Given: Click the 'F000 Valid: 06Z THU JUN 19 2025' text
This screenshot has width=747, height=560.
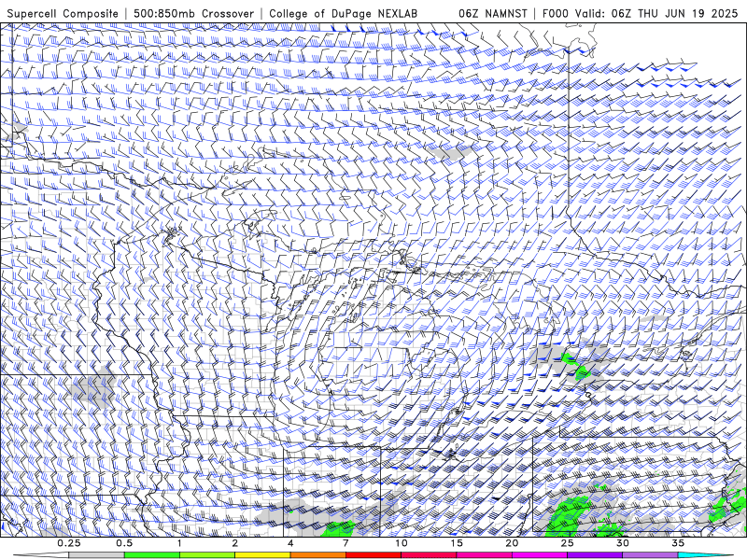Looking at the screenshot, I should [x=640, y=14].
